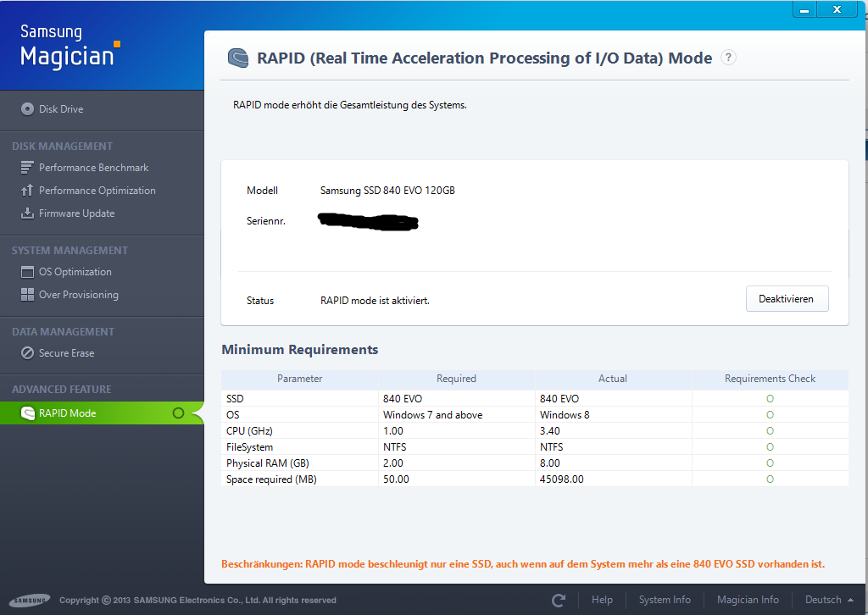This screenshot has height=615, width=868.
Task: Click the '50.00' required space value
Action: pos(396,479)
